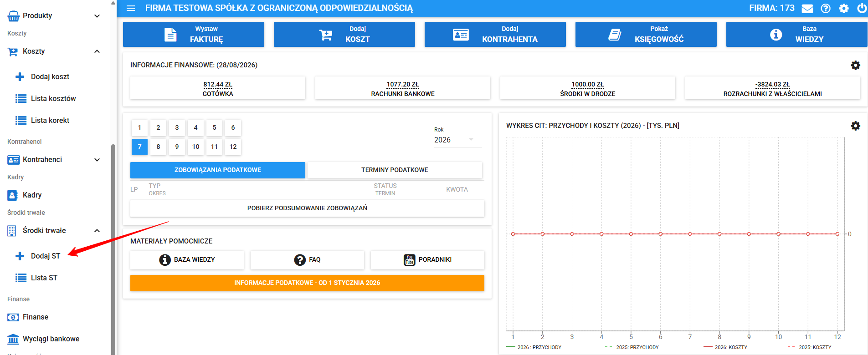Click Środki trwałe building icon
The height and width of the screenshot is (355, 868).
point(12,231)
